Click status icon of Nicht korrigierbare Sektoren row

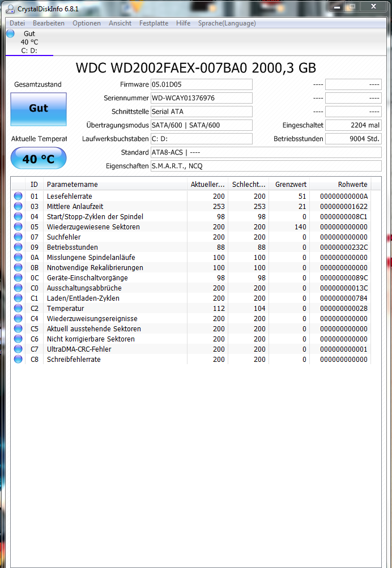pyautogui.click(x=18, y=339)
